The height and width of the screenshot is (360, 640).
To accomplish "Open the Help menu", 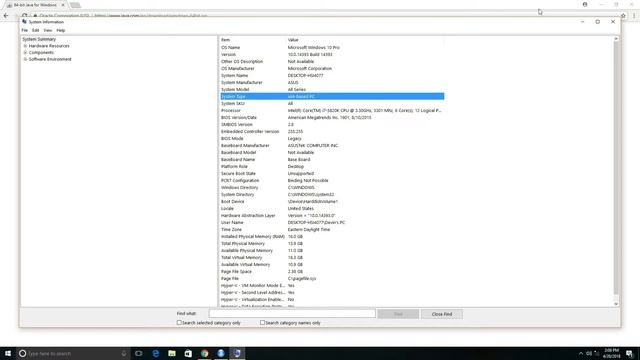I will (61, 30).
